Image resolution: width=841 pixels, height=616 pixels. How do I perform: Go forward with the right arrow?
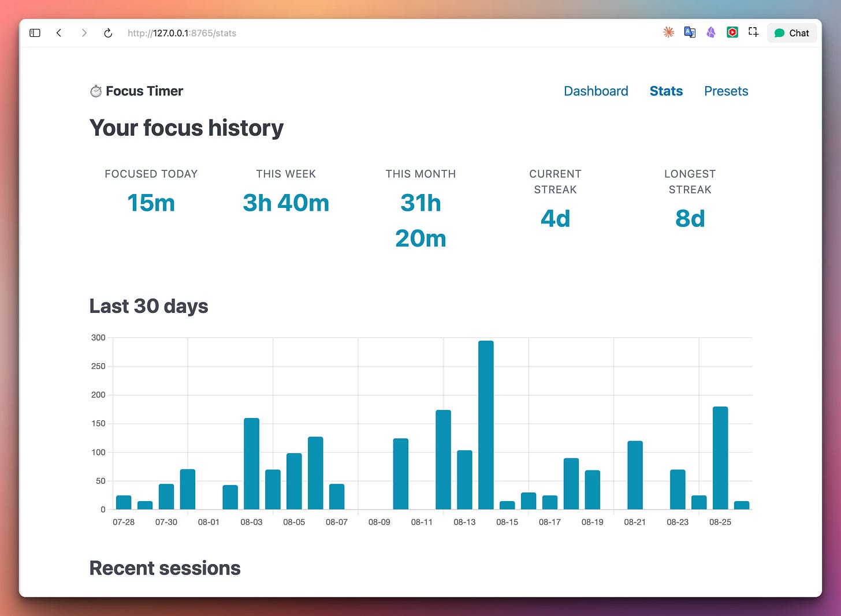point(84,33)
